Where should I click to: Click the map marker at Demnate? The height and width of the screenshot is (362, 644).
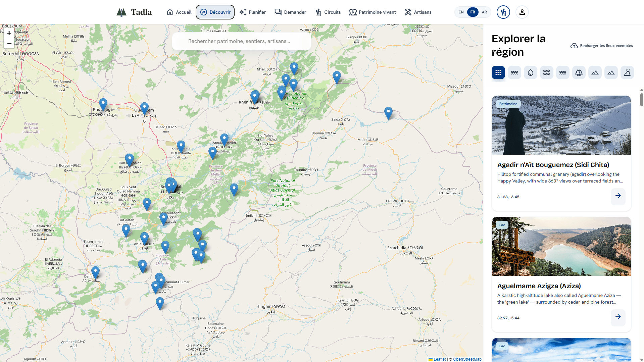tap(95, 273)
